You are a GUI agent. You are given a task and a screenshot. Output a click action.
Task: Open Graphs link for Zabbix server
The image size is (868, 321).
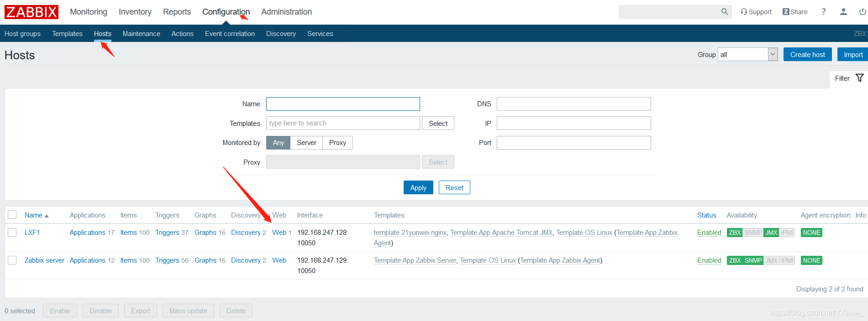(x=205, y=260)
